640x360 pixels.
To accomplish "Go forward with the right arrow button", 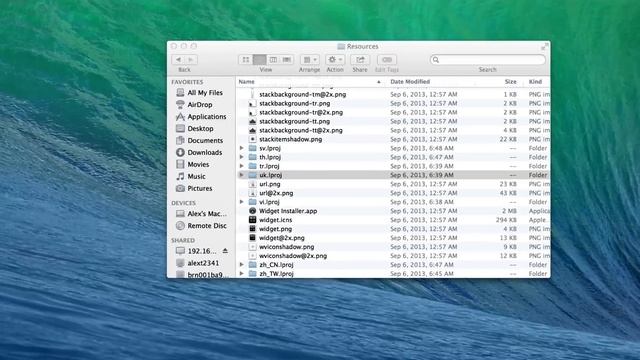I will click(x=191, y=60).
